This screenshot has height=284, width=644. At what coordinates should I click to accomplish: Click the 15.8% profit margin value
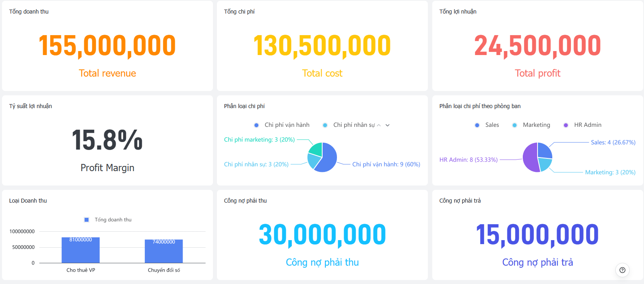pyautogui.click(x=107, y=140)
